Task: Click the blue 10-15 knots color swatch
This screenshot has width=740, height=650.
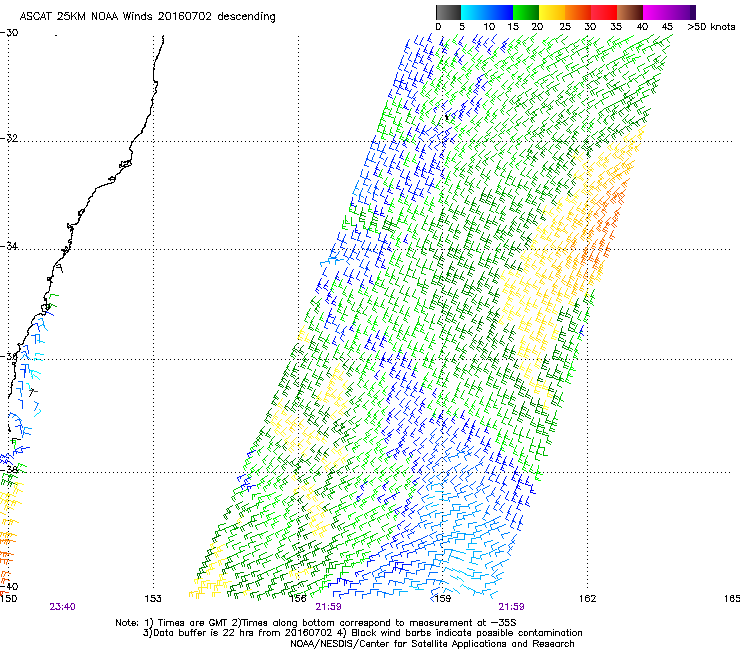Action: 500,12
